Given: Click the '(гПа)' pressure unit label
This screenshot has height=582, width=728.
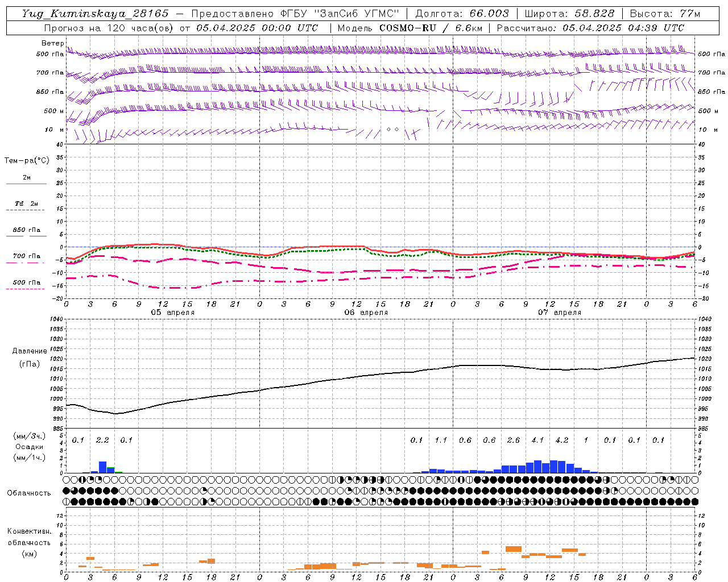Looking at the screenshot, I should (30, 364).
